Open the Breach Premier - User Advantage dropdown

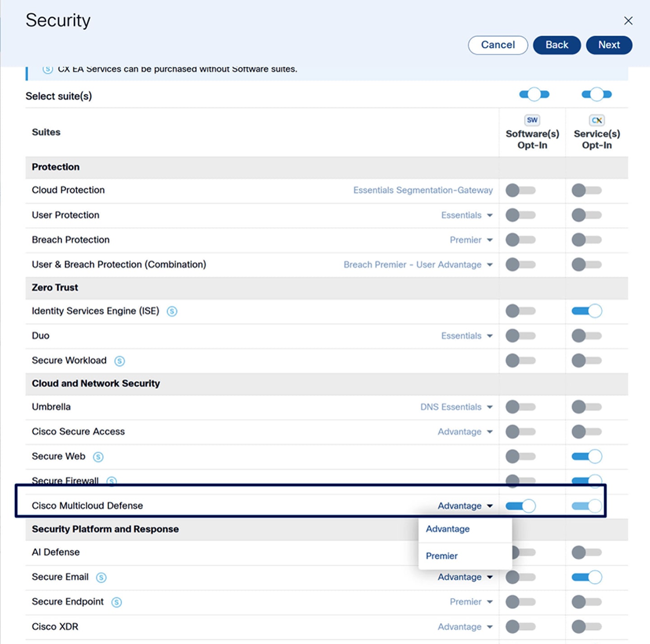pyautogui.click(x=418, y=265)
